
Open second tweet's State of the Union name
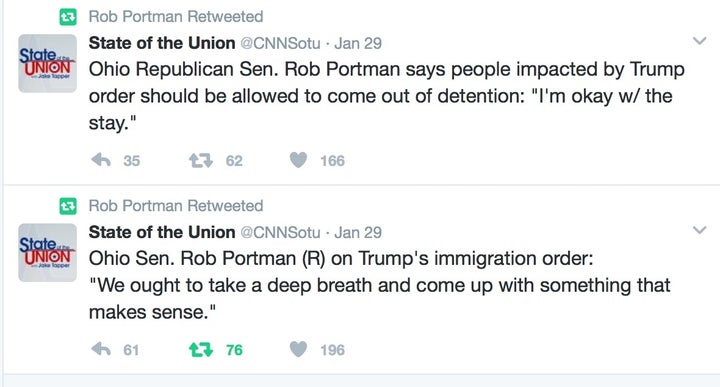click(x=162, y=232)
